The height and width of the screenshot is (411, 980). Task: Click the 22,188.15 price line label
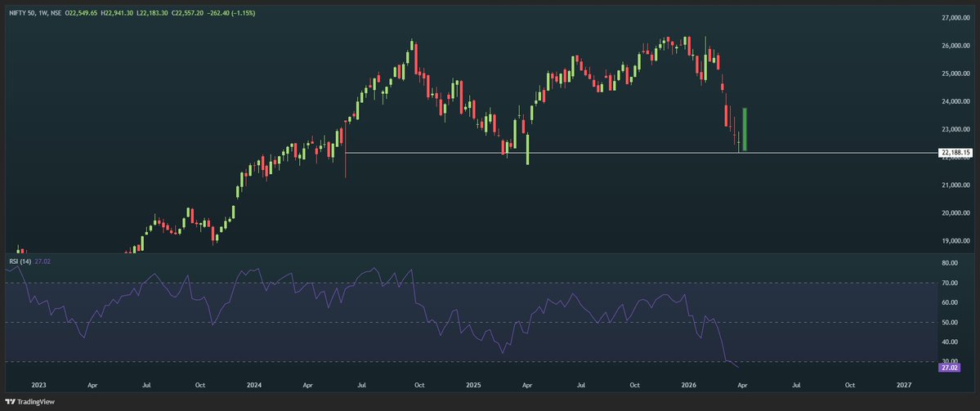(956, 153)
